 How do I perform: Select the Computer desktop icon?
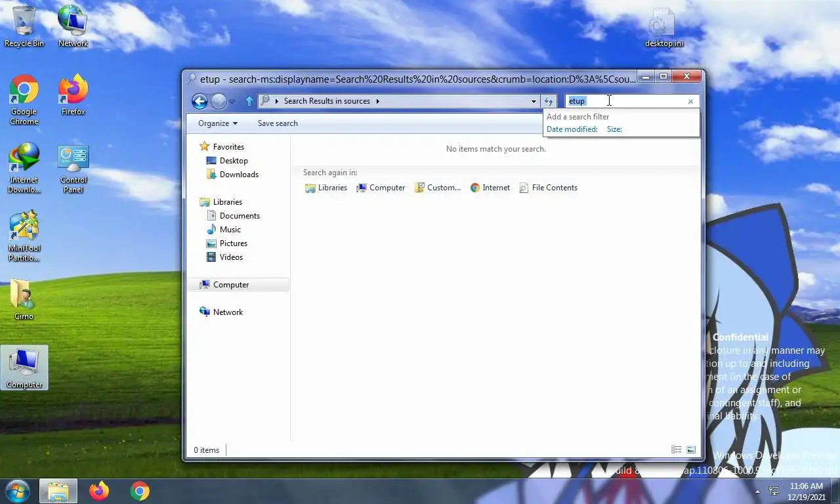[24, 367]
